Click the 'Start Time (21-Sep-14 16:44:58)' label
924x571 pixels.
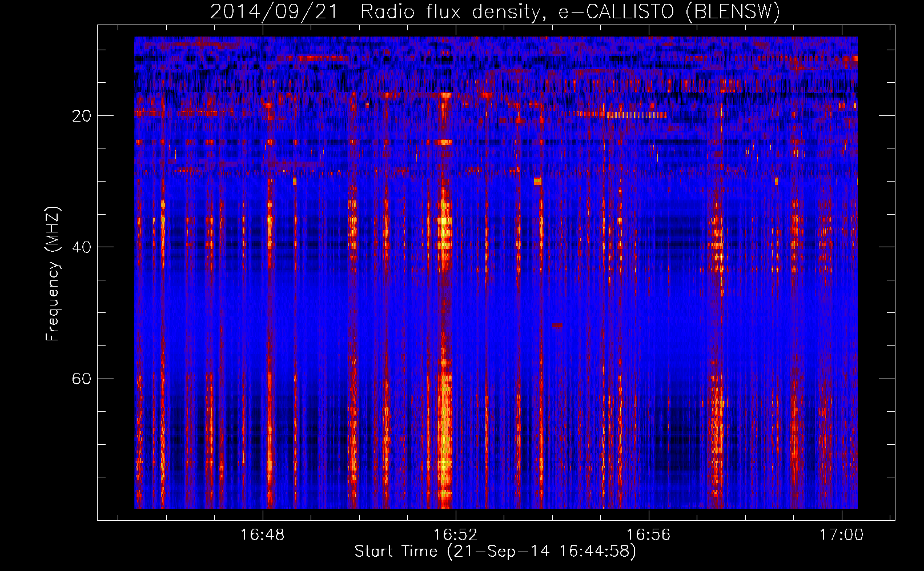[x=495, y=552]
